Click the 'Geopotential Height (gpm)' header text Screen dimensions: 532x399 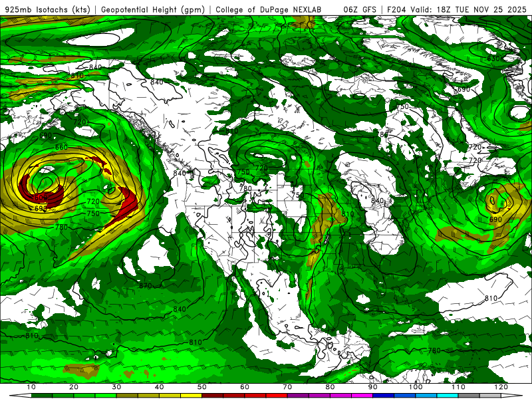pos(152,10)
